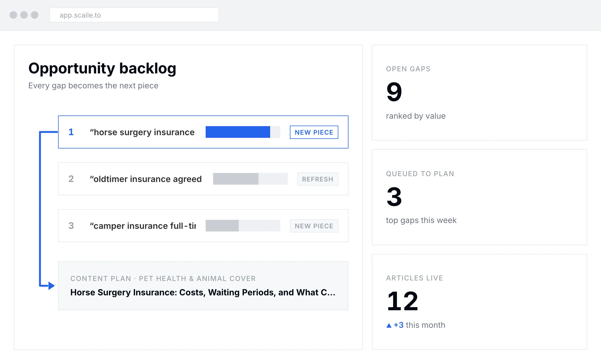
Task: Select the Articles Live stat card
Action: click(x=480, y=302)
